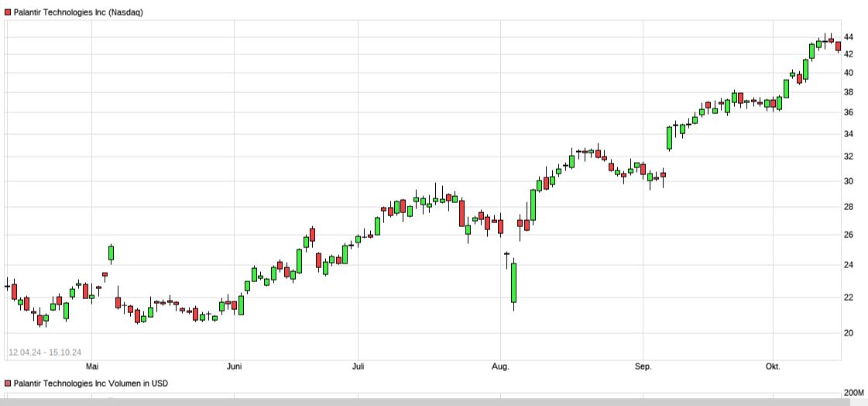Click the price axis value 24
Viewport: 868px width, 406px height.
click(848, 265)
